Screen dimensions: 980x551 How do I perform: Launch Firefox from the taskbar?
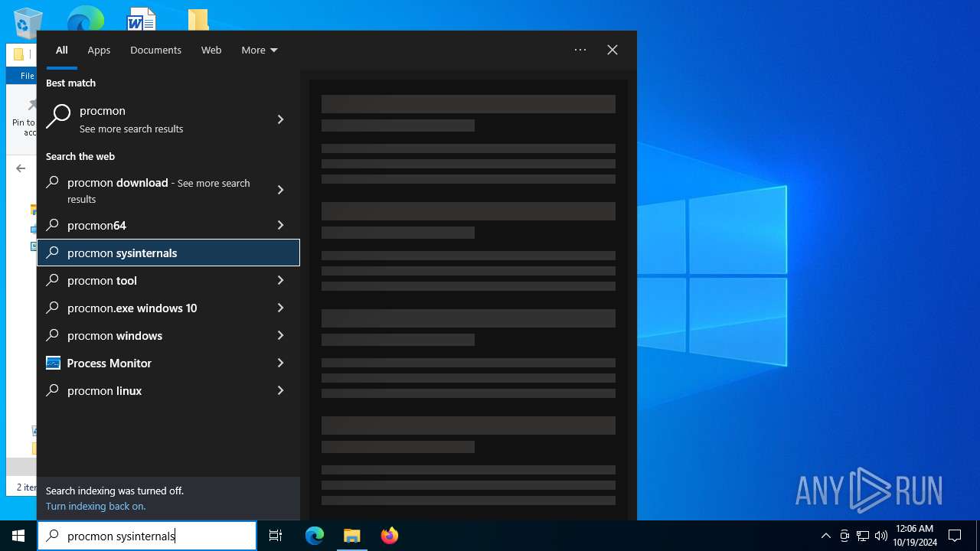pyautogui.click(x=390, y=536)
